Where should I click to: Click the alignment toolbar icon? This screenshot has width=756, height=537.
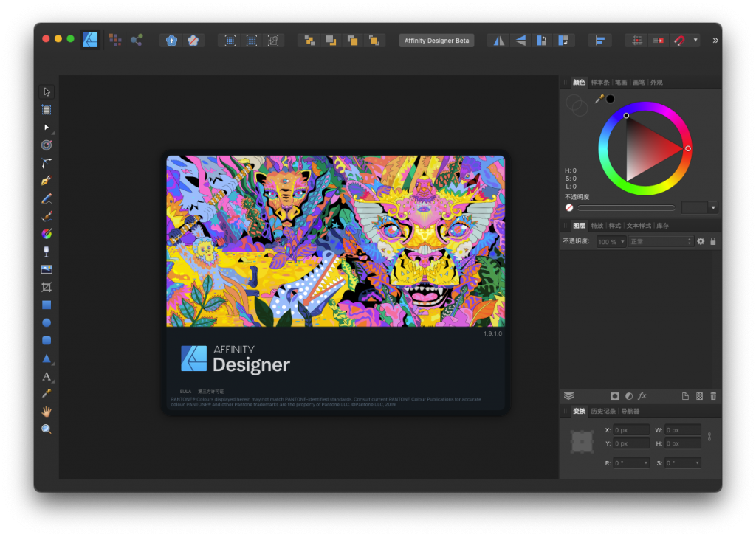[599, 41]
